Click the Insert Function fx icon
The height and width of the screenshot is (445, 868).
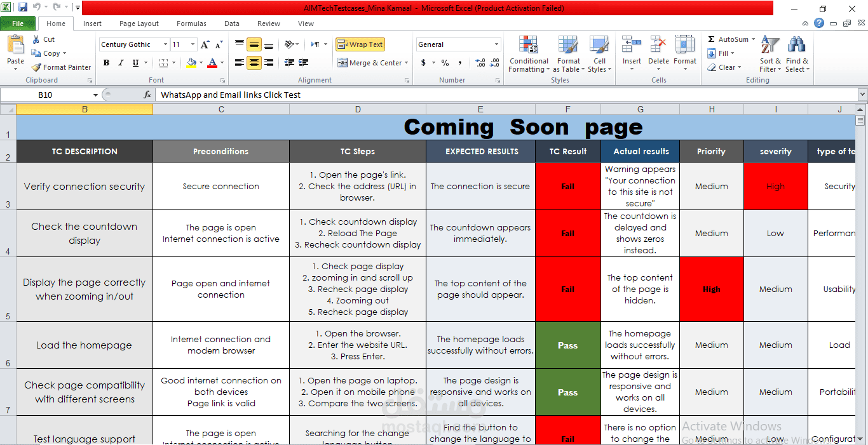pos(147,95)
